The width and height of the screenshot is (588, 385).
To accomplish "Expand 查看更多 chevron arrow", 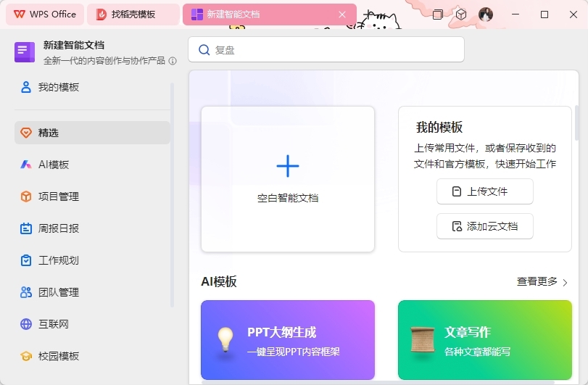I will (x=565, y=282).
